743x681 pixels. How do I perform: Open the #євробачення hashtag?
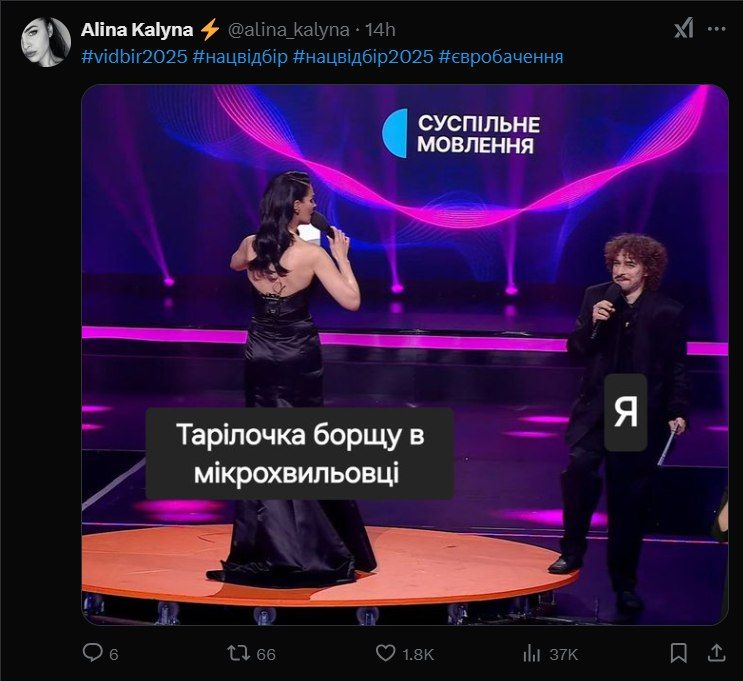coord(501,57)
